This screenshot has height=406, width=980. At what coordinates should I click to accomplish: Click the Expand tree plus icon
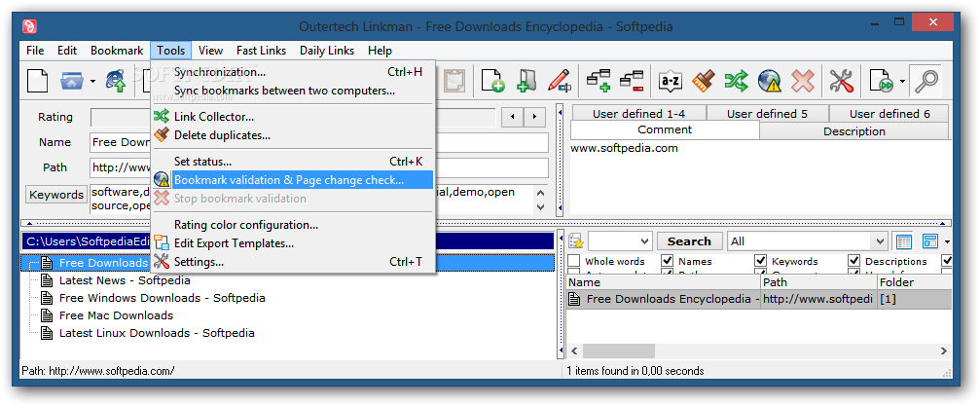pyautogui.click(x=599, y=81)
